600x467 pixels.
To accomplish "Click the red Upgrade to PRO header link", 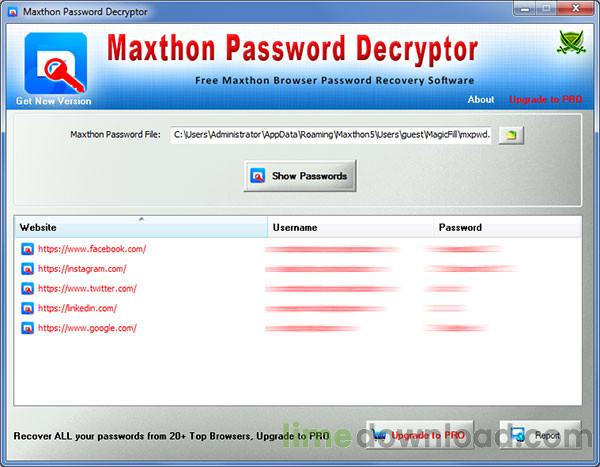I will 546,100.
